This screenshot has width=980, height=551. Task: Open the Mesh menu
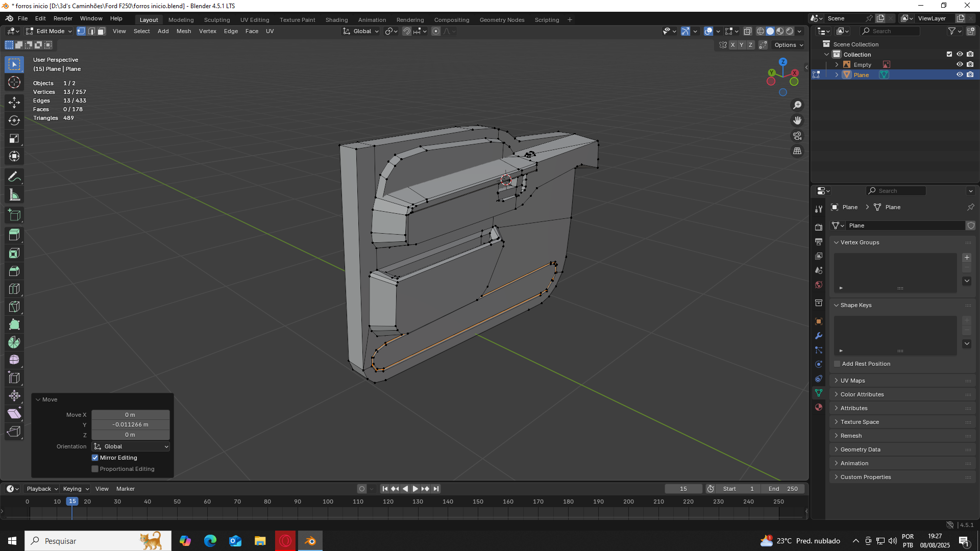coord(183,31)
